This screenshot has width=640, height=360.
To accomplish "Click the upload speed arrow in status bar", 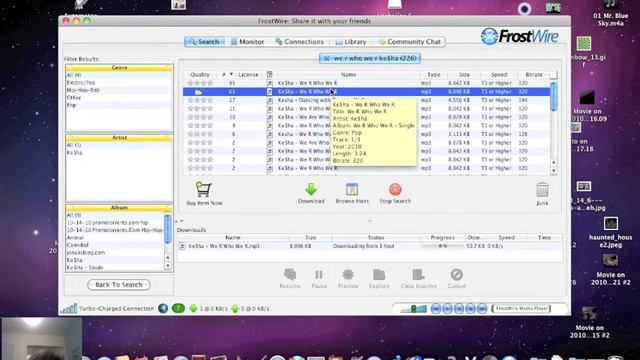I will [235, 309].
